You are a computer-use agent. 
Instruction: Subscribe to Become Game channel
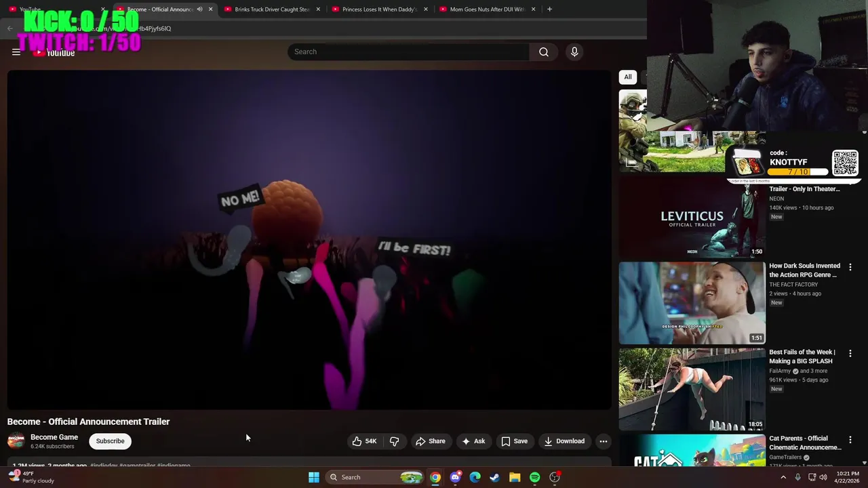pos(110,441)
